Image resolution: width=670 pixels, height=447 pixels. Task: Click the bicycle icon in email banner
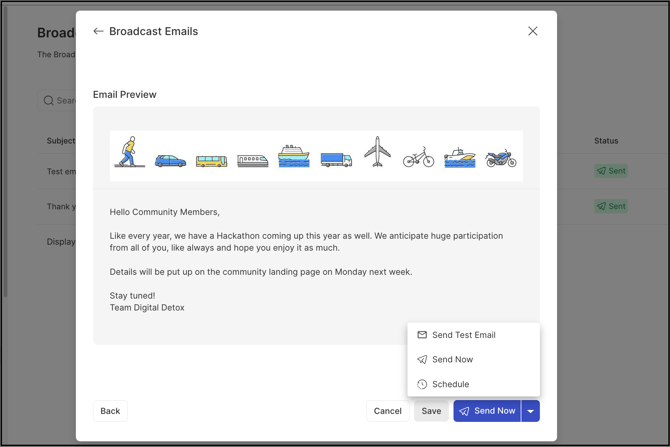[418, 157]
